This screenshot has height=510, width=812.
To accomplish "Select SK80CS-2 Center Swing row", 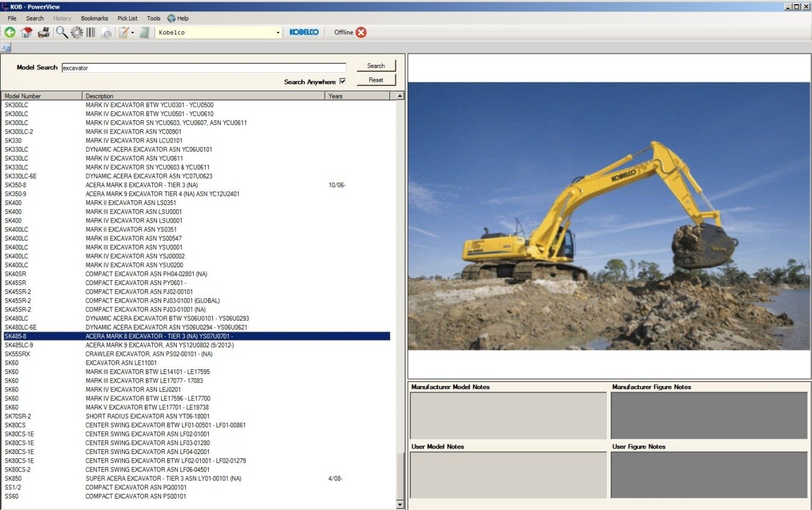I will point(196,470).
